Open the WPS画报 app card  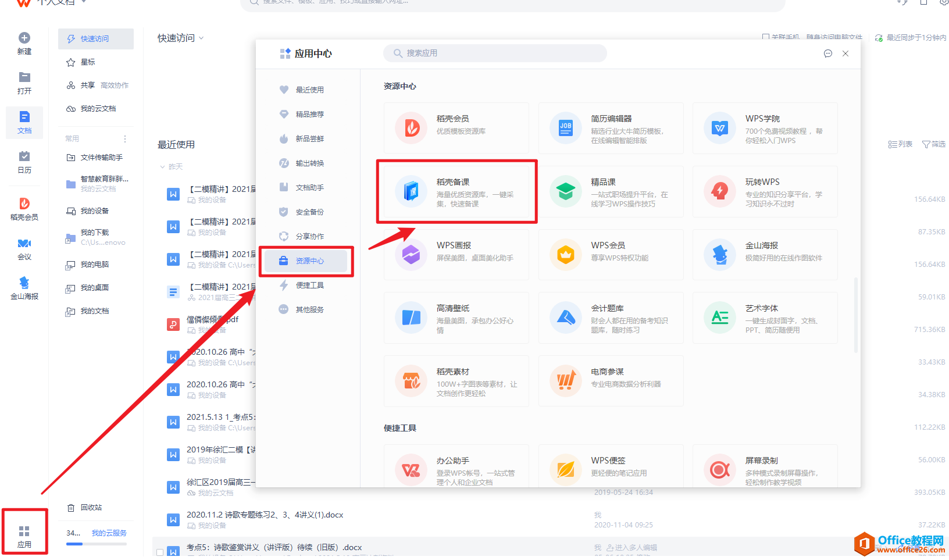pyautogui.click(x=456, y=255)
